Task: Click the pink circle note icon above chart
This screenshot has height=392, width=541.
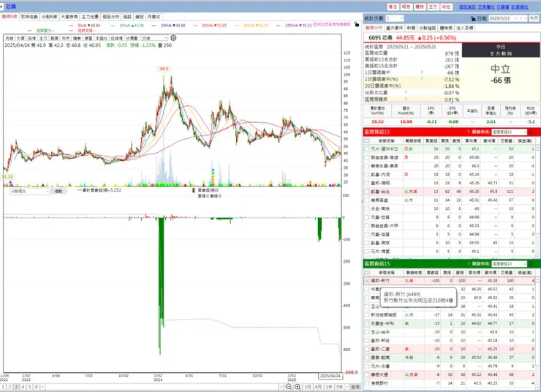Action: [315, 25]
